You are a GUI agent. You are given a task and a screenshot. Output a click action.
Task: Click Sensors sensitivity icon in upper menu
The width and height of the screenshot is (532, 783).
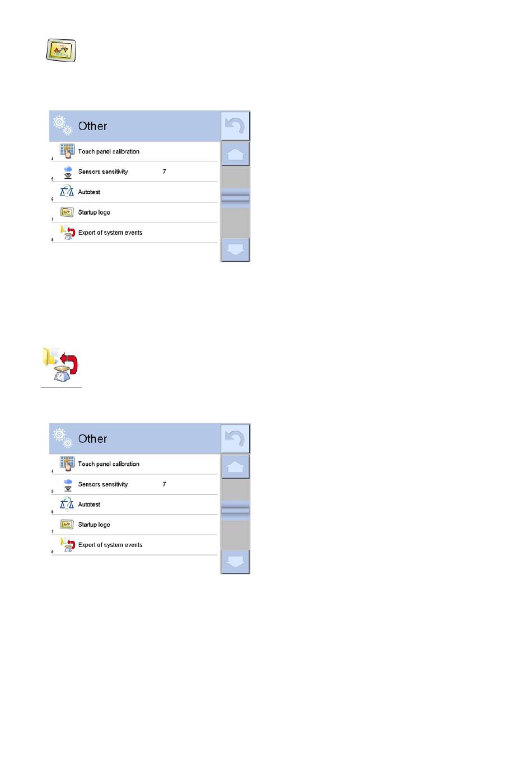[x=68, y=172]
